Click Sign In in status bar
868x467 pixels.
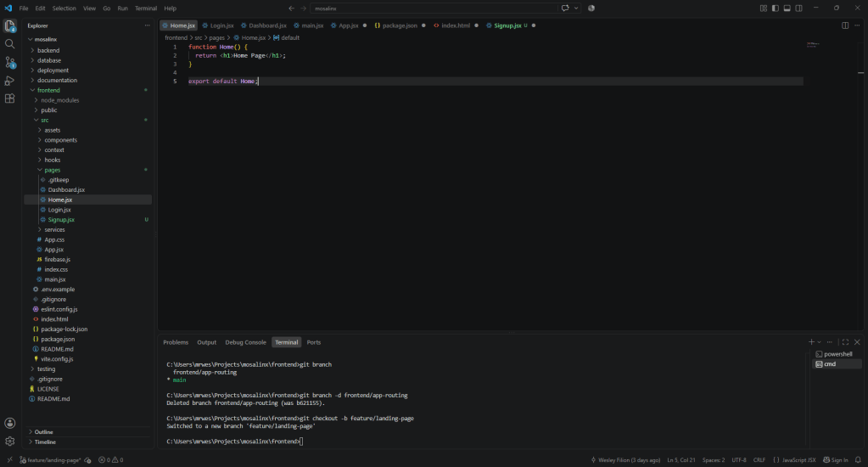click(836, 460)
